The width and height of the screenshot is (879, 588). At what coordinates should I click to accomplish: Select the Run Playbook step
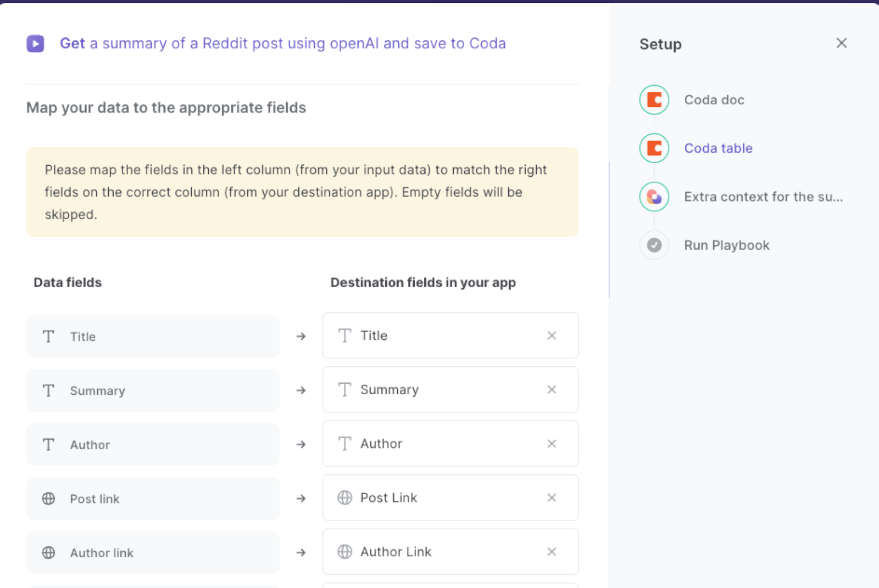(726, 245)
